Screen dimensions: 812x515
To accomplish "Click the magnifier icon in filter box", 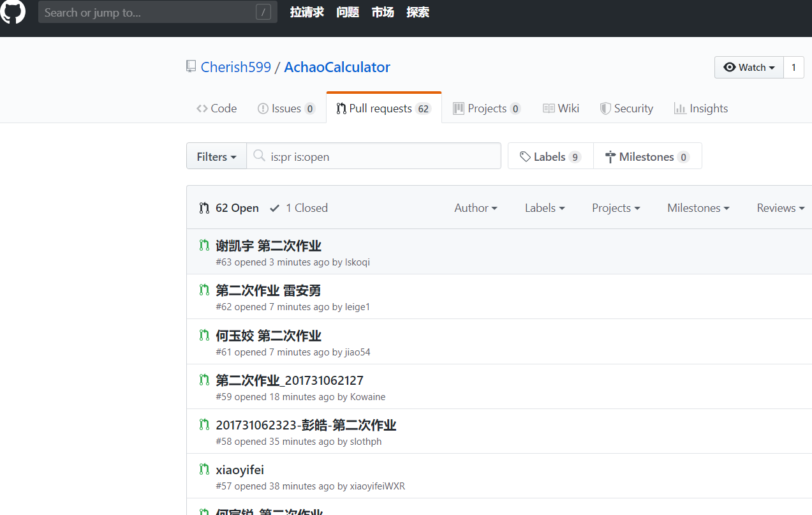I will point(259,156).
